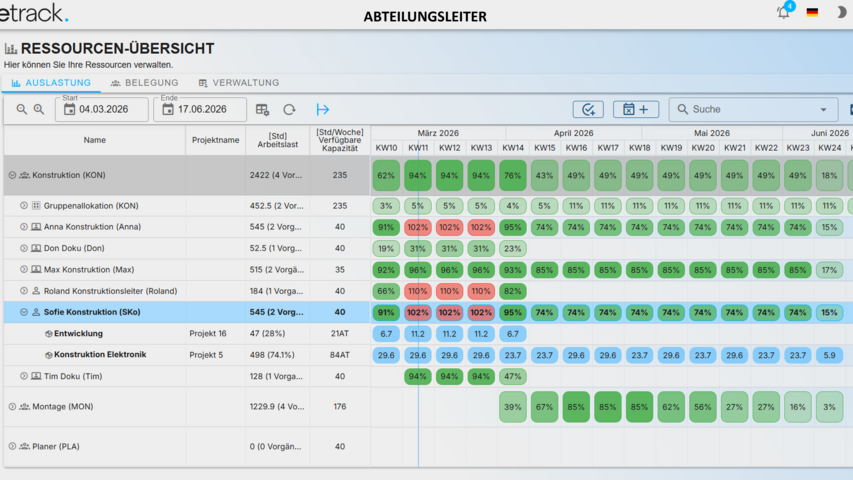Click the refresh icon
Viewport: 853px width, 480px height.
point(289,109)
